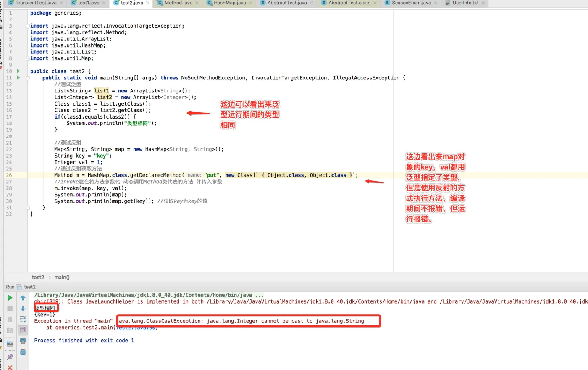588x370 pixels.
Task: Open the Method.java tab
Action: pyautogui.click(x=178, y=3)
